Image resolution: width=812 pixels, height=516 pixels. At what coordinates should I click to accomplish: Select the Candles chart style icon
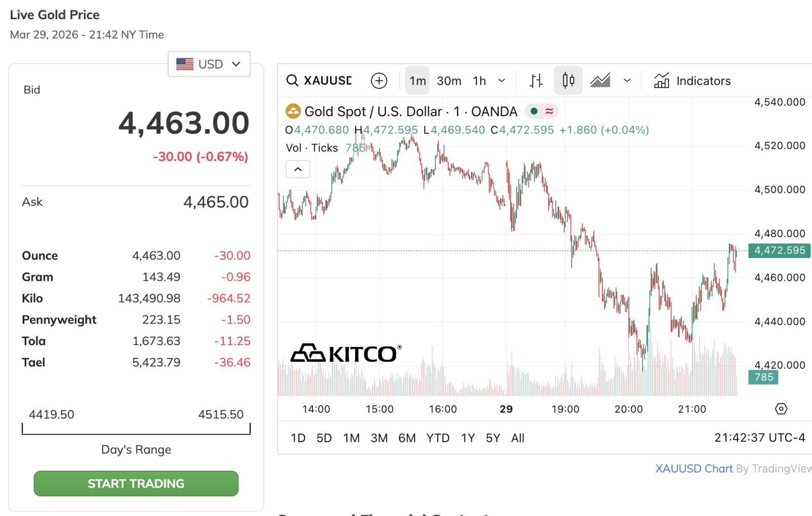coord(568,81)
